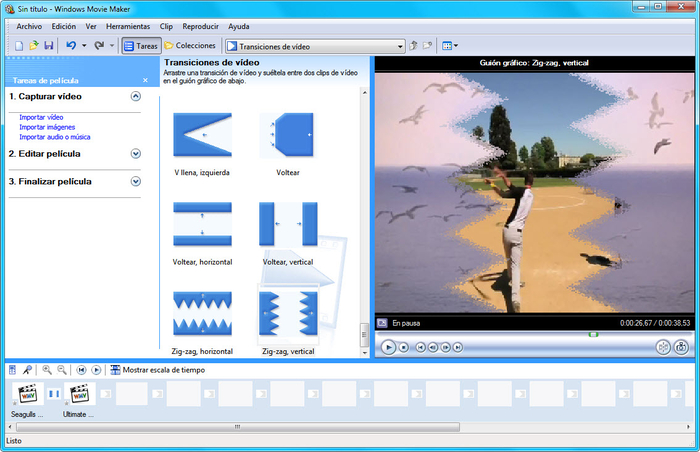
Task: Click Mostrar escala de tiempo button
Action: point(158,370)
